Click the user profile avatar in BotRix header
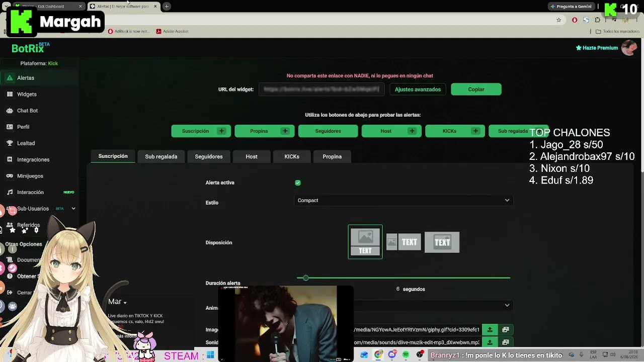Screen dimensions: 644x362 point(629,48)
